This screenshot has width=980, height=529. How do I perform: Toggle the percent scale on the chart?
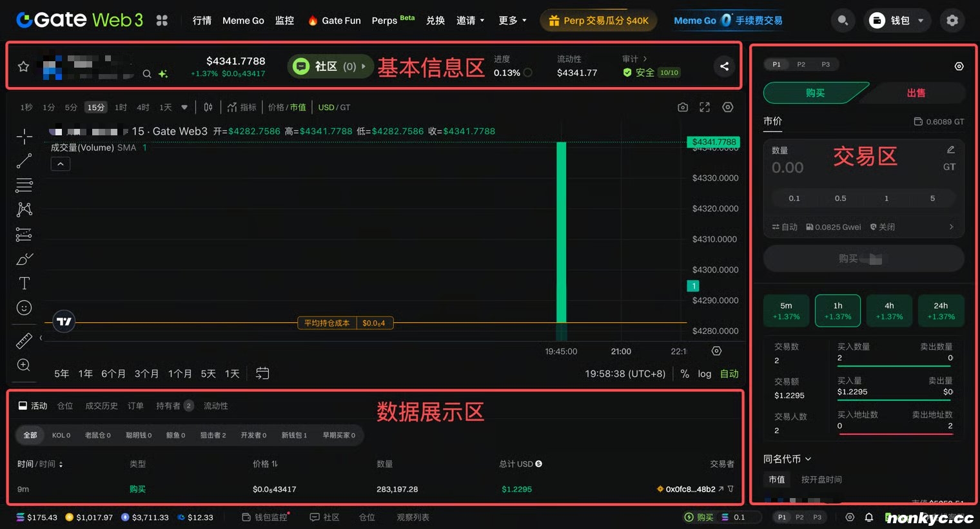point(685,374)
